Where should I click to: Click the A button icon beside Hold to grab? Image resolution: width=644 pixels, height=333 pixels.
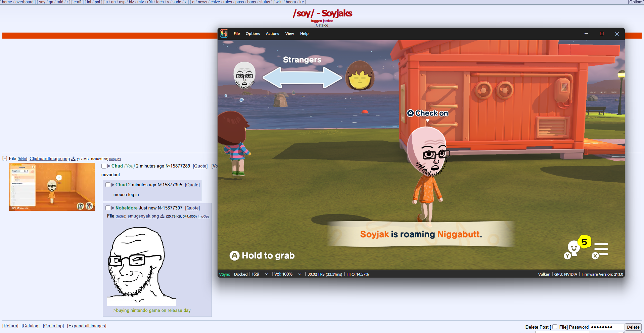(x=234, y=256)
